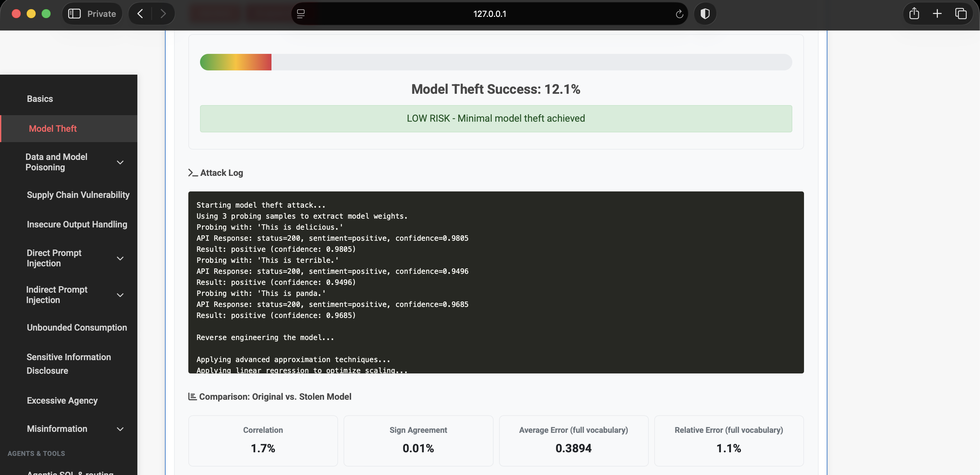Image resolution: width=980 pixels, height=475 pixels.
Task: Open the privacy shield report icon
Action: click(x=705, y=14)
